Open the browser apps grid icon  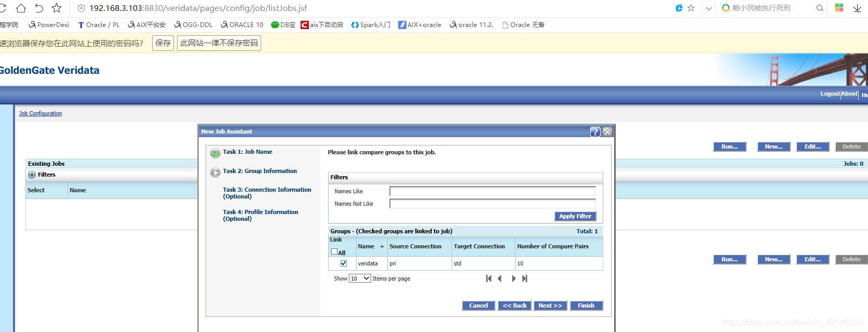click(839, 7)
